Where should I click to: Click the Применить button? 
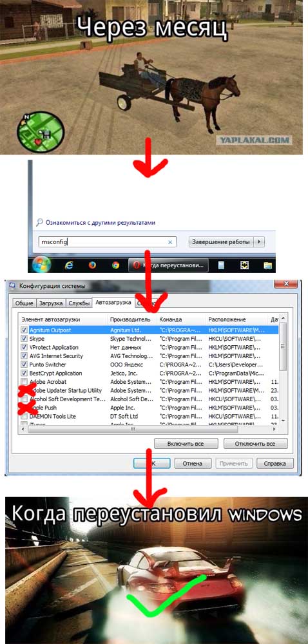(x=234, y=464)
